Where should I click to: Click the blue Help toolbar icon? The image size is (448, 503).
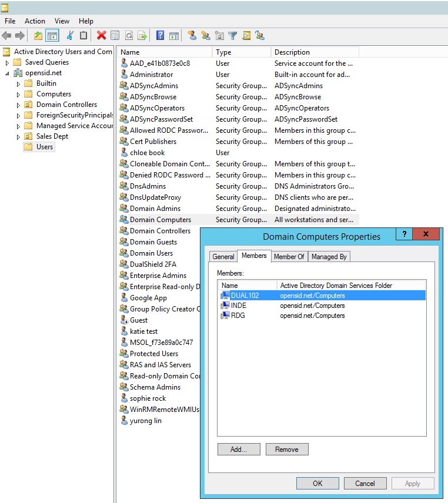160,36
